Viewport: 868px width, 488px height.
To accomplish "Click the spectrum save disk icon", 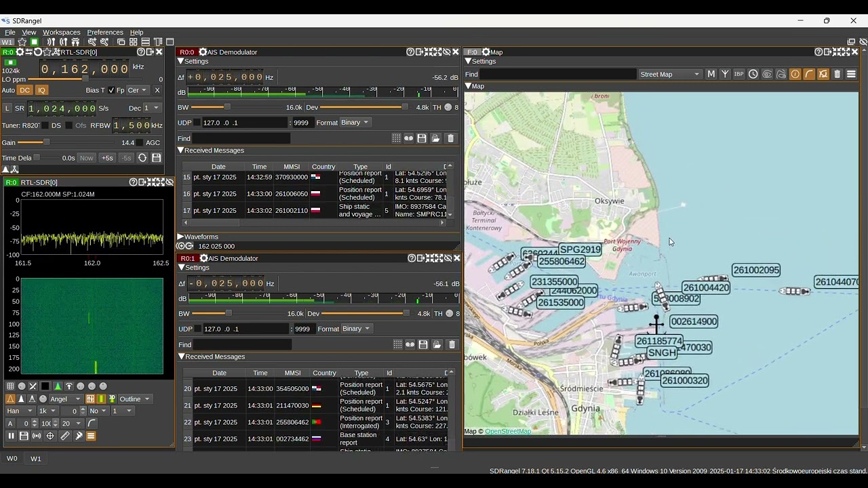I will [x=24, y=436].
